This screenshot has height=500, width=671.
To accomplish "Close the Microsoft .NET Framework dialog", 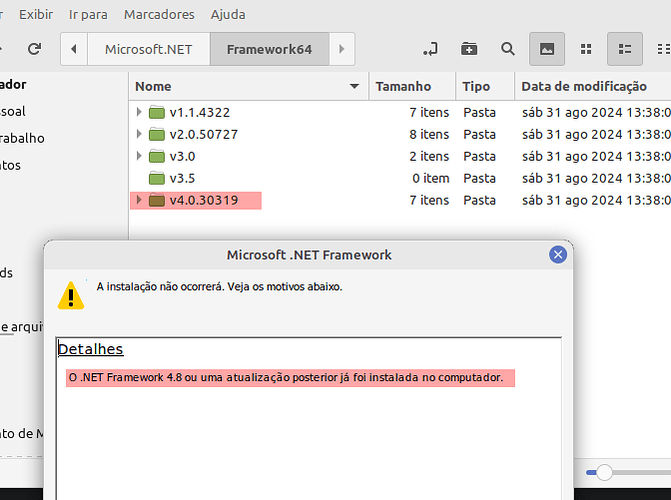I will coord(558,255).
